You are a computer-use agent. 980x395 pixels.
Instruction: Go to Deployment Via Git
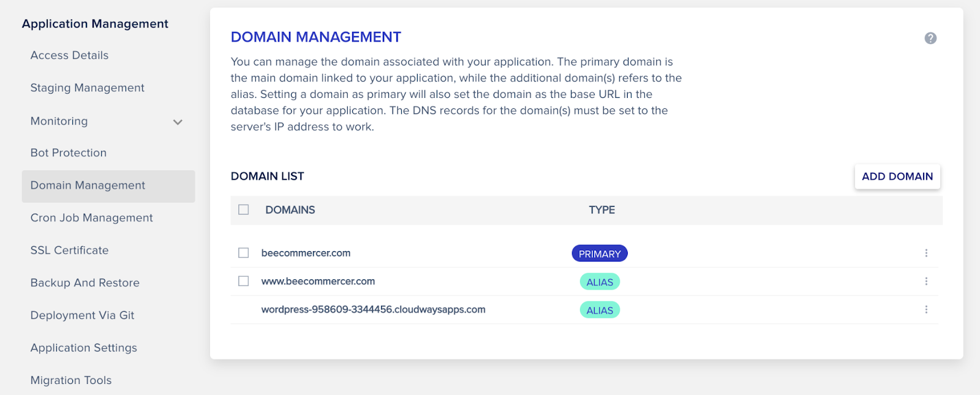(83, 315)
